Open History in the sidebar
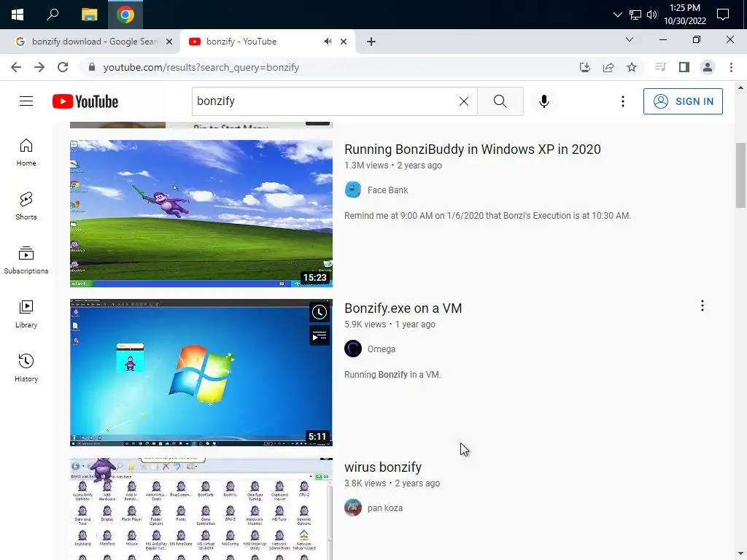 [x=26, y=368]
